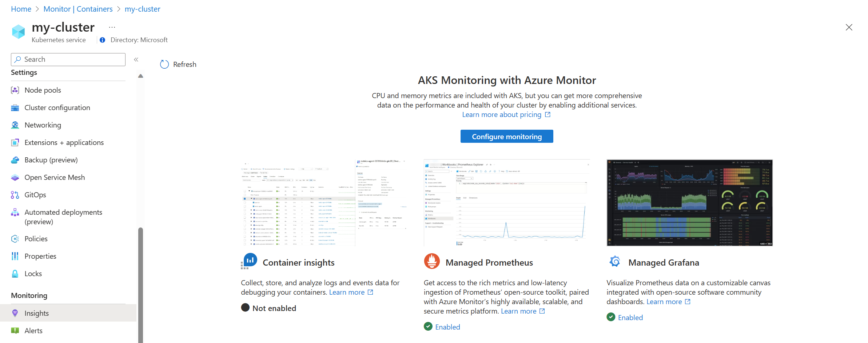This screenshot has height=343, width=868.
Task: Collapse the sidebar with double-chevron
Action: (136, 60)
